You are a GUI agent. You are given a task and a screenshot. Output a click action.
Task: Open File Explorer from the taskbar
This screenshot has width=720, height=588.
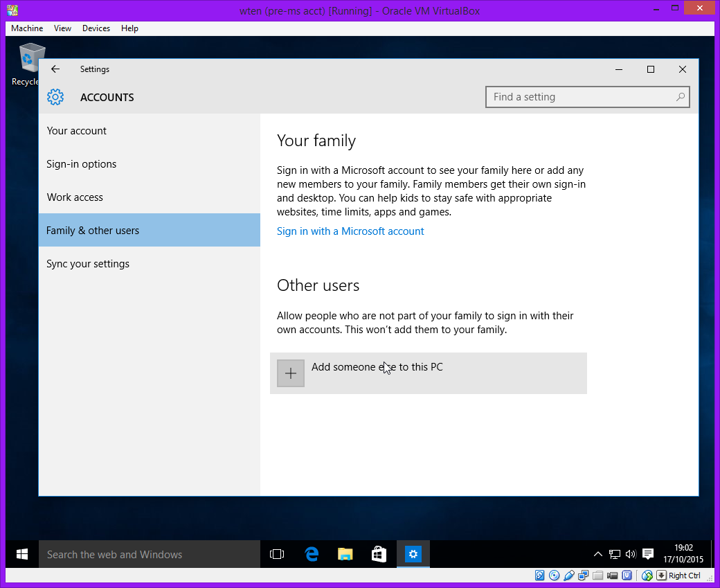pos(345,554)
